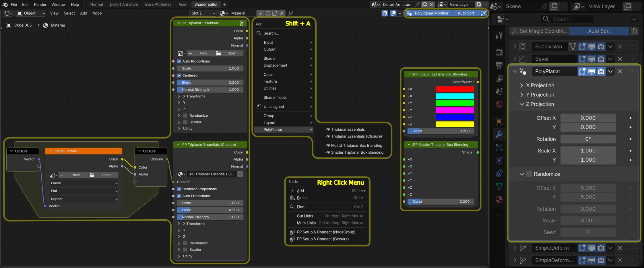
Task: Toggle Subdivision modifier edit mode display
Action: tap(582, 46)
